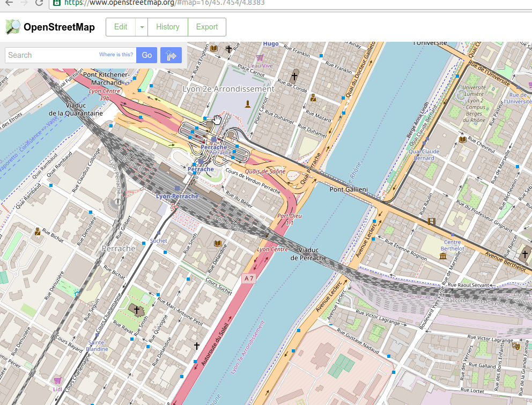Click the 'Pont Kitchener-Marchand' label

click(x=106, y=79)
